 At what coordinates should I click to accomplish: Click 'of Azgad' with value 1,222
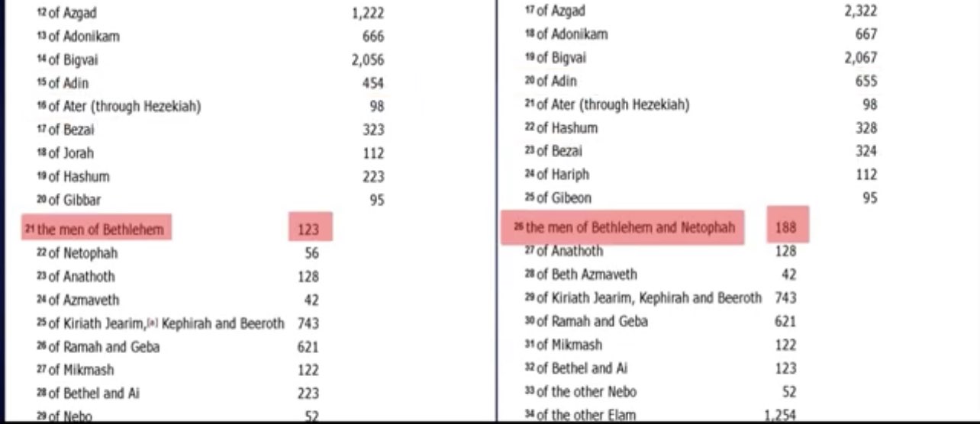[x=72, y=13]
